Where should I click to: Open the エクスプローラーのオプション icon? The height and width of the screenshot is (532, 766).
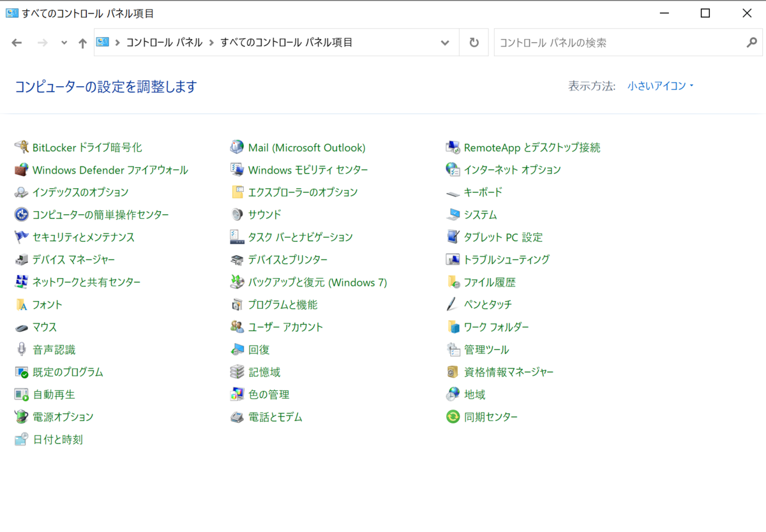[x=237, y=192]
